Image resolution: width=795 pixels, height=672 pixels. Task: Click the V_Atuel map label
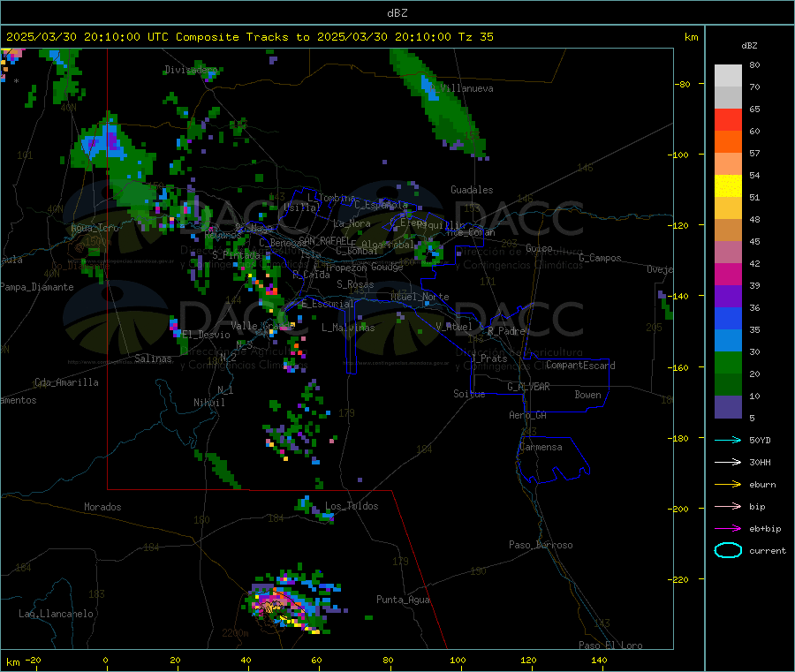(454, 327)
